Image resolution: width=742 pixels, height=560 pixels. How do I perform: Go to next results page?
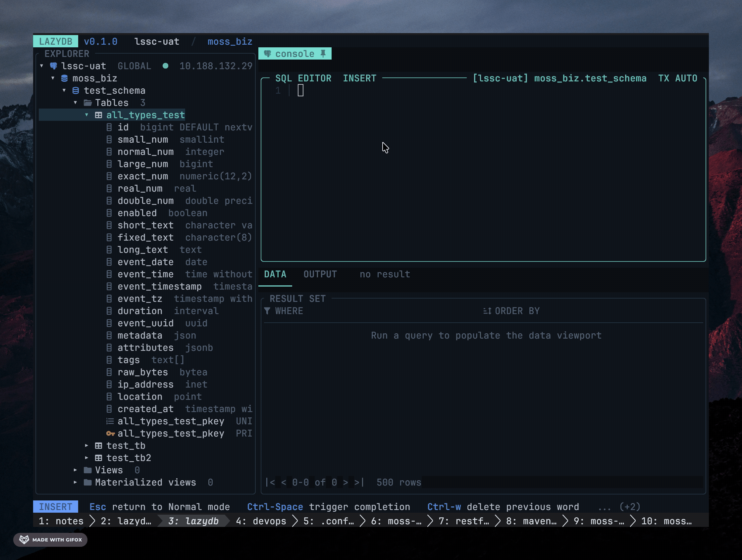click(345, 482)
